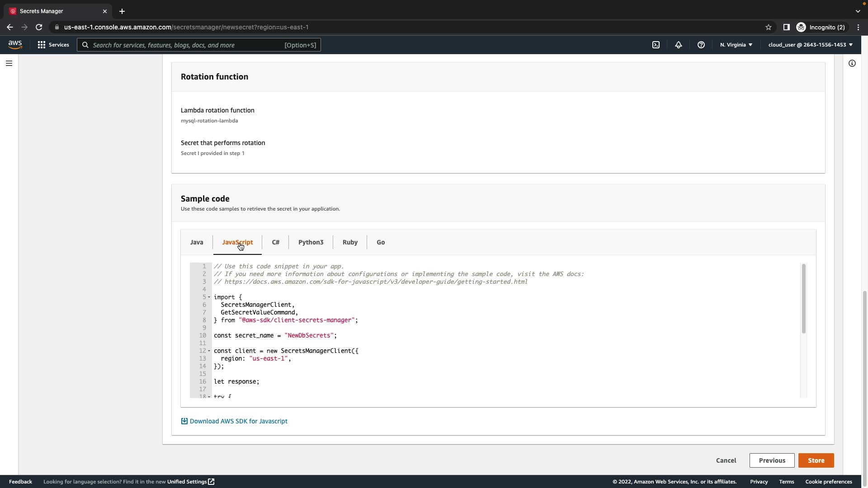
Task: Bookmark this page with star icon
Action: (769, 27)
